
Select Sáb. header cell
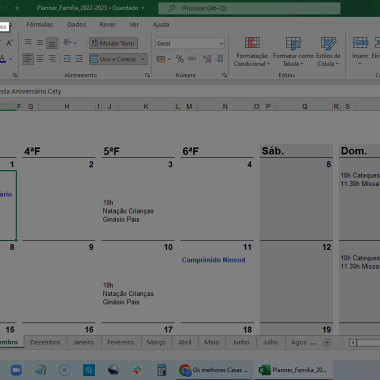[296, 151]
